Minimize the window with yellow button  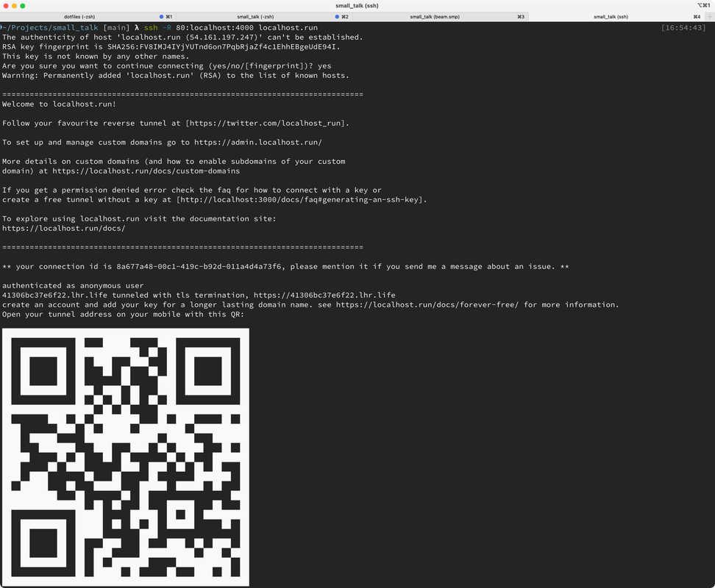tap(14, 6)
